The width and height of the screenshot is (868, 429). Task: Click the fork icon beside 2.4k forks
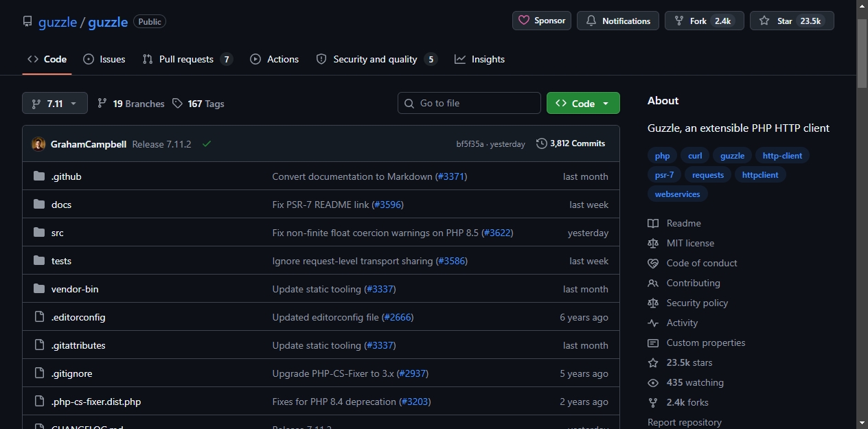(x=653, y=402)
